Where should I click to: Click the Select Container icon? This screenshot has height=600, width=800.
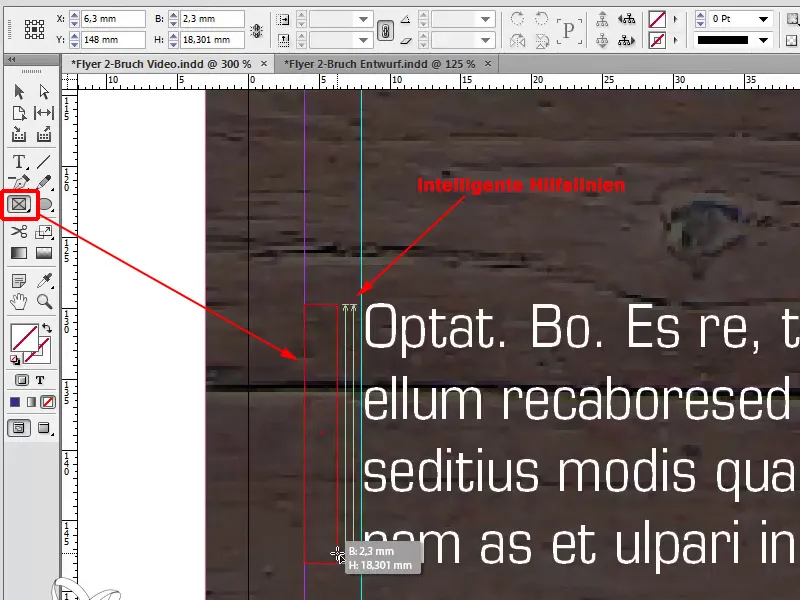(603, 19)
